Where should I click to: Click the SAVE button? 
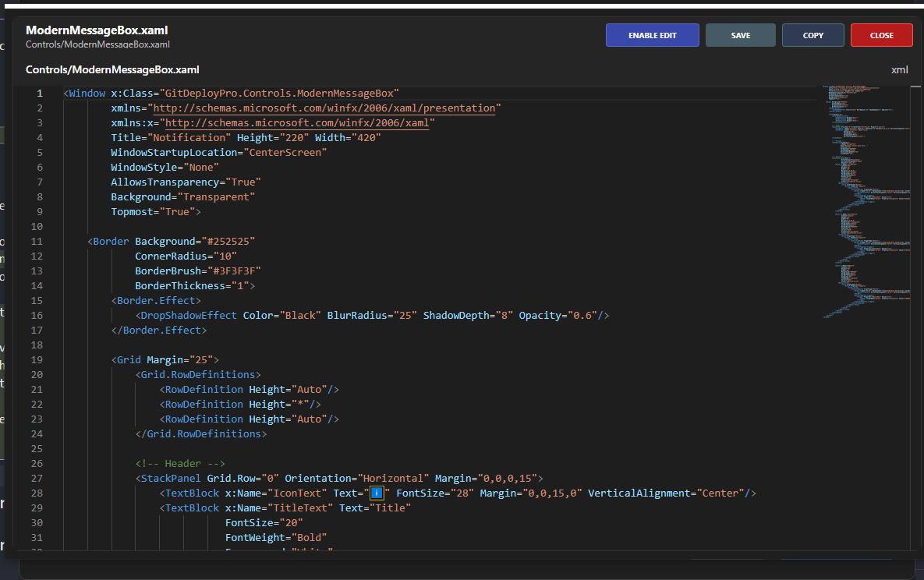(x=740, y=35)
